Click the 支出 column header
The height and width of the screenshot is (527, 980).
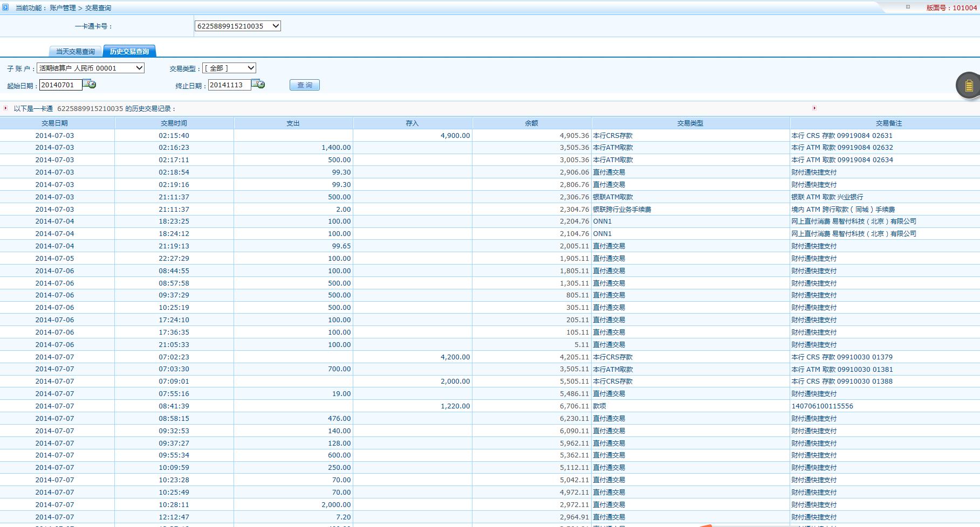coord(293,123)
